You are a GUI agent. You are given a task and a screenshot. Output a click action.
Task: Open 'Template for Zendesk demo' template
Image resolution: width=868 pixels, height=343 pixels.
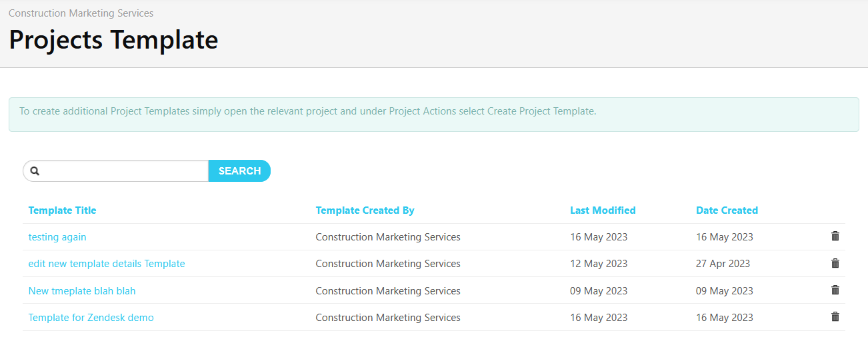(x=91, y=318)
